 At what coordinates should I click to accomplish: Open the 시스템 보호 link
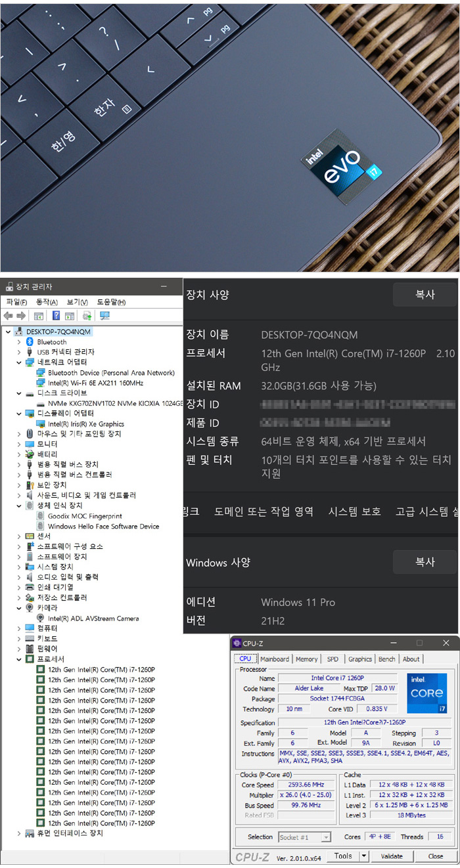coord(354,511)
